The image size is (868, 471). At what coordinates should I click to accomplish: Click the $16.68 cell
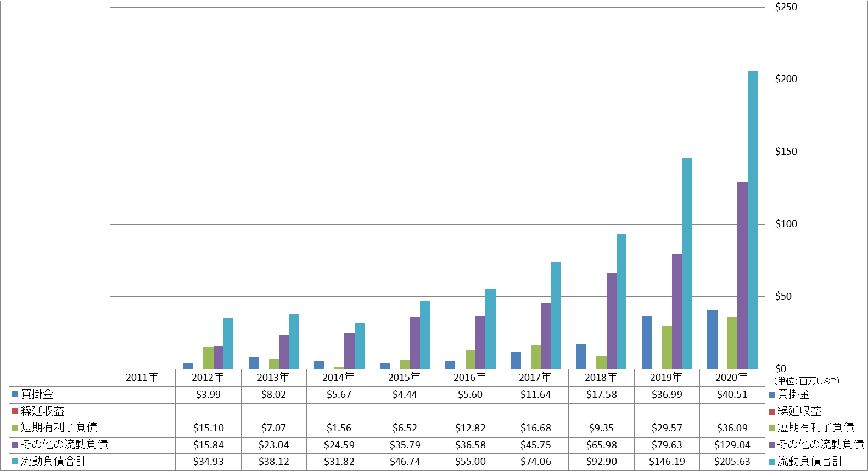coord(535,428)
